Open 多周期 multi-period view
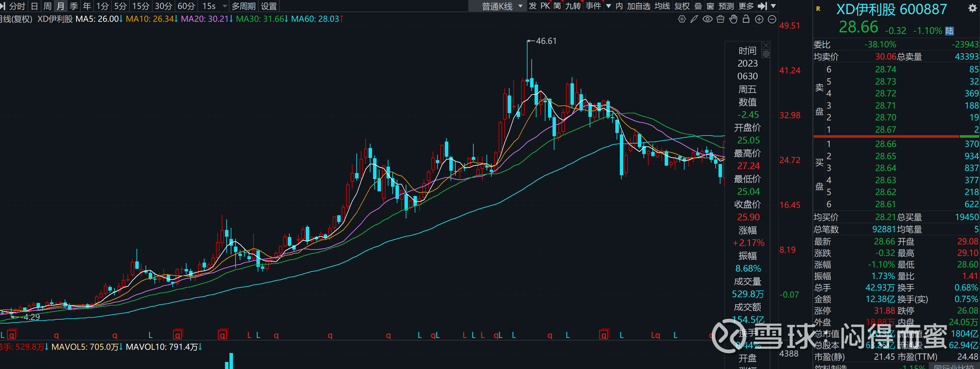Screen dimensions: 980x369 [244, 6]
